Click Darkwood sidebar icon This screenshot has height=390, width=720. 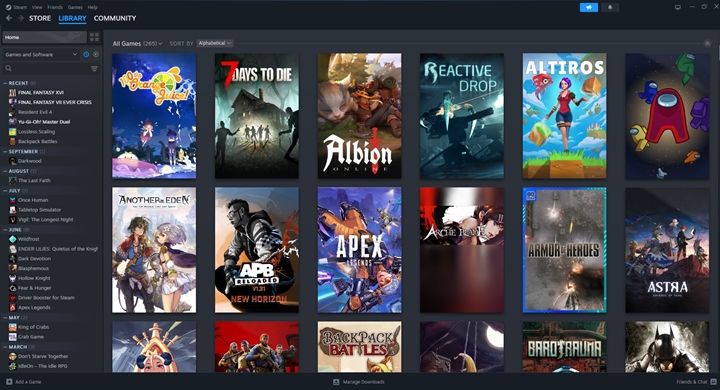(12, 161)
